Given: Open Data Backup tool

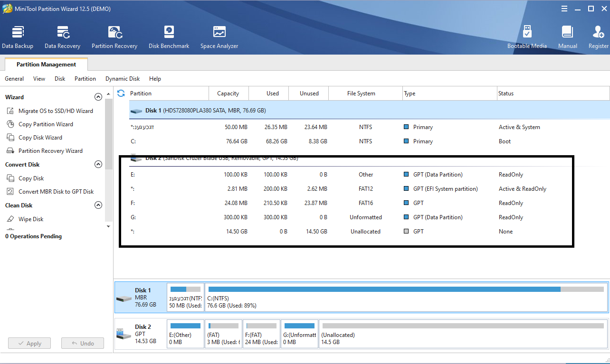Looking at the screenshot, I should point(18,37).
